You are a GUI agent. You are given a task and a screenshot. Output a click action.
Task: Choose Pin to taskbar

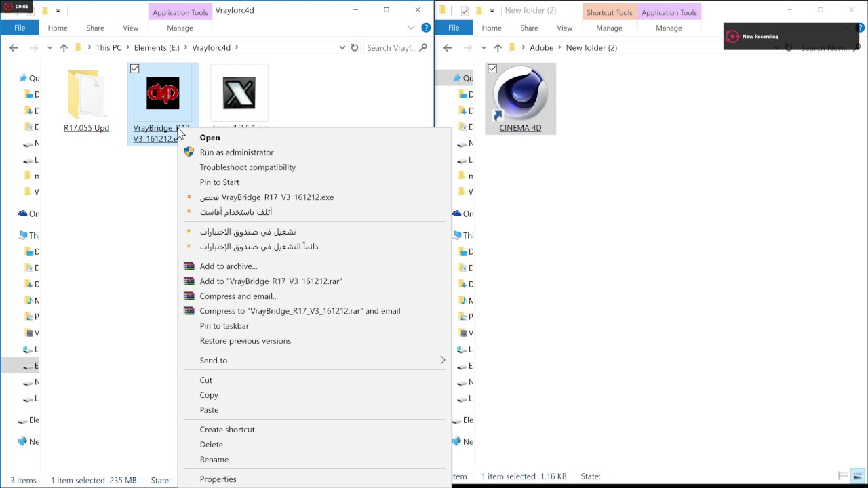coord(224,326)
